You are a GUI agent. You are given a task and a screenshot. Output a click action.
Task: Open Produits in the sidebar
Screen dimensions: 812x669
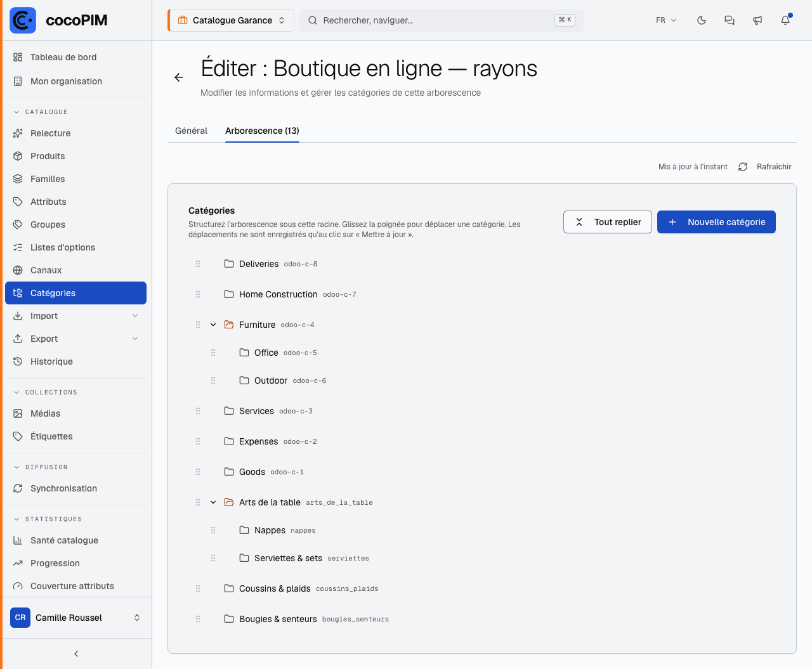(x=76, y=156)
